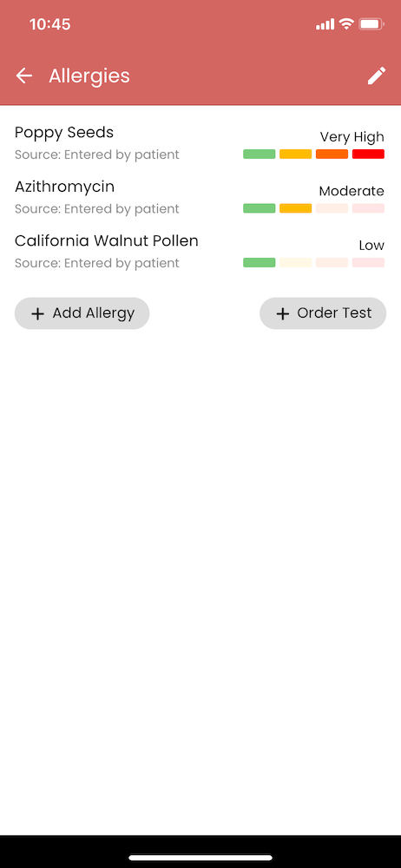401x868 pixels.
Task: Click yellow severity segment for Azithromycin
Action: pyautogui.click(x=295, y=208)
